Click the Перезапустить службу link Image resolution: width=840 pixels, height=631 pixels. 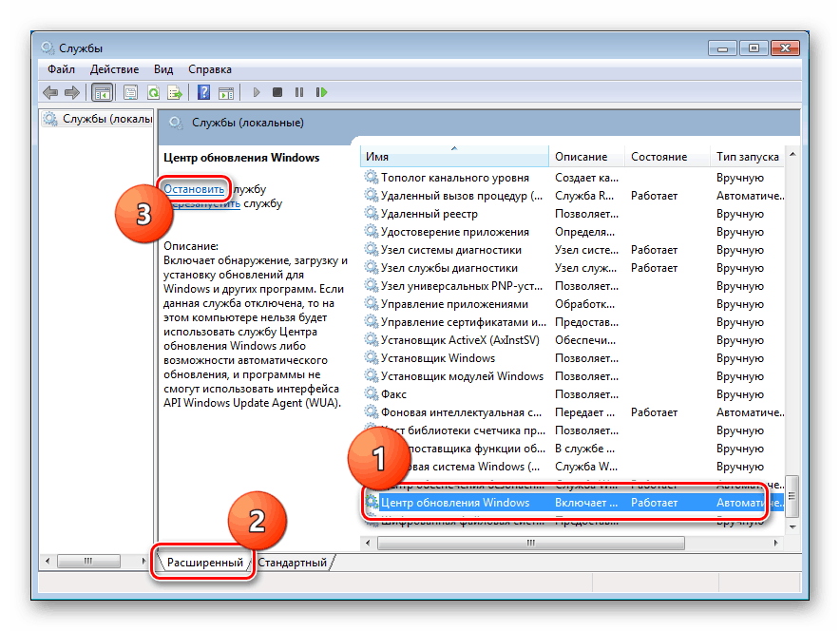pyautogui.click(x=202, y=203)
